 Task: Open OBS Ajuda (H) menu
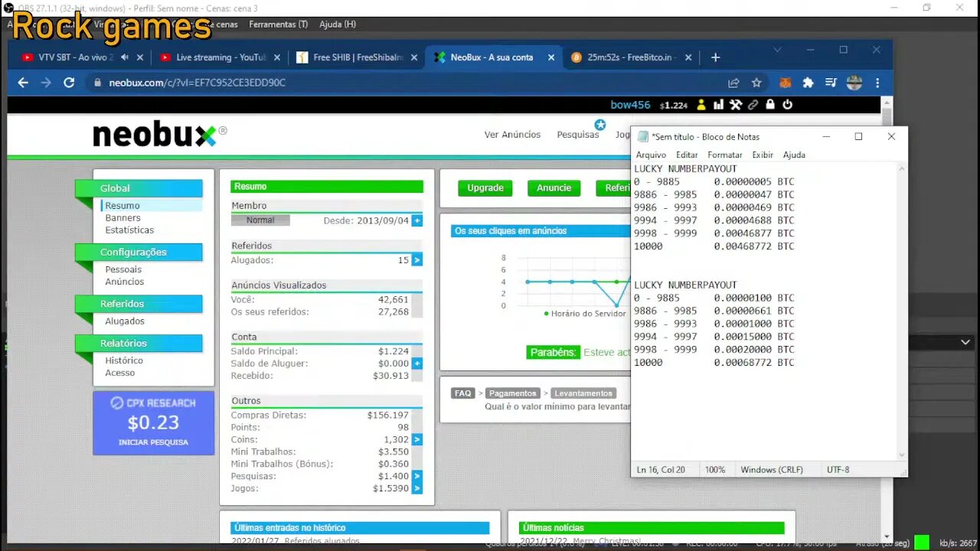pyautogui.click(x=338, y=24)
